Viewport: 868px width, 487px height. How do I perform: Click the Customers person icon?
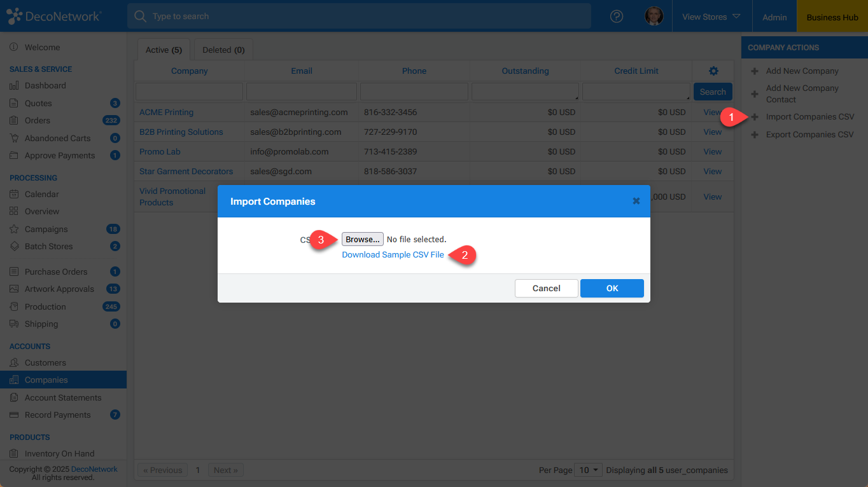(14, 363)
